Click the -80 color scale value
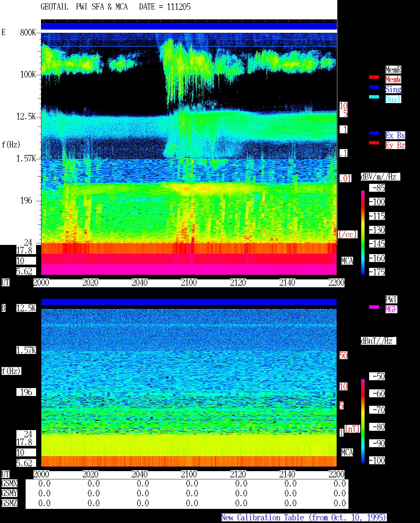The width and height of the screenshot is (420, 523). coord(377,427)
